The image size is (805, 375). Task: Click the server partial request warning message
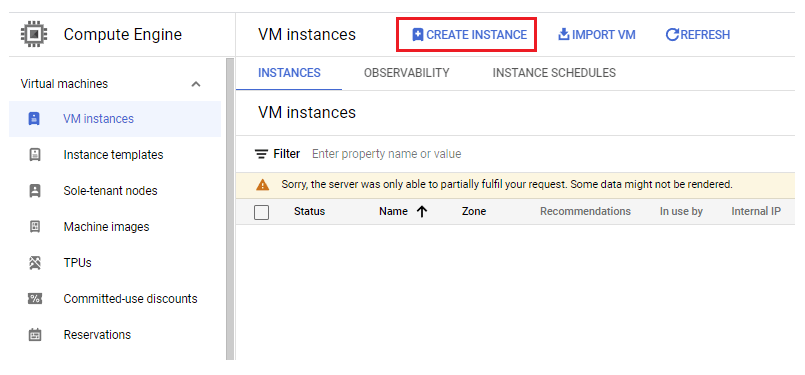pos(507,184)
